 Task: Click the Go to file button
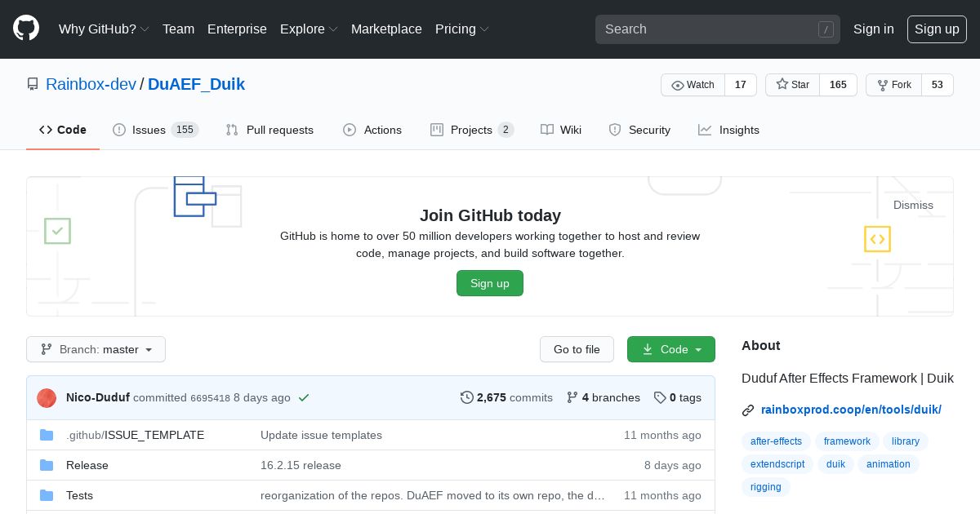click(577, 349)
